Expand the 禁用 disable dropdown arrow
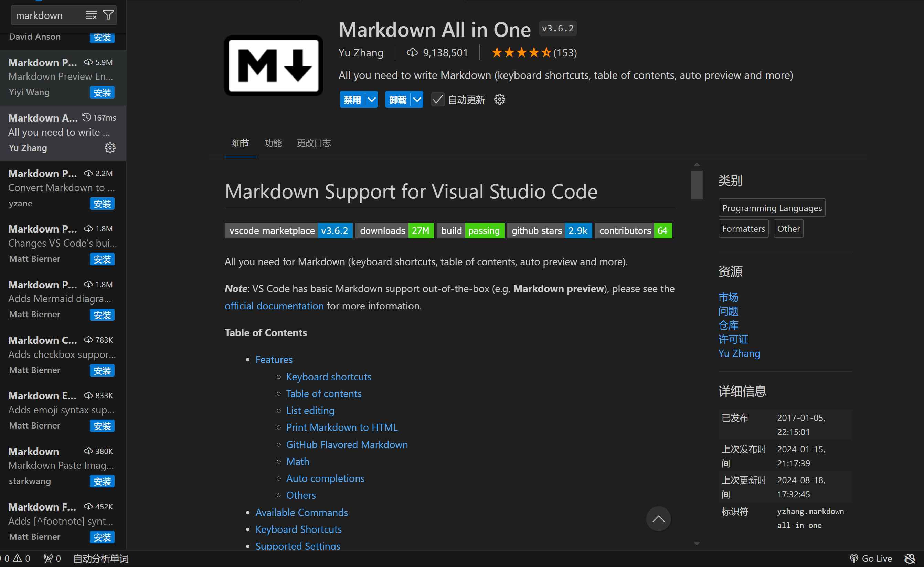924x567 pixels. coord(371,100)
